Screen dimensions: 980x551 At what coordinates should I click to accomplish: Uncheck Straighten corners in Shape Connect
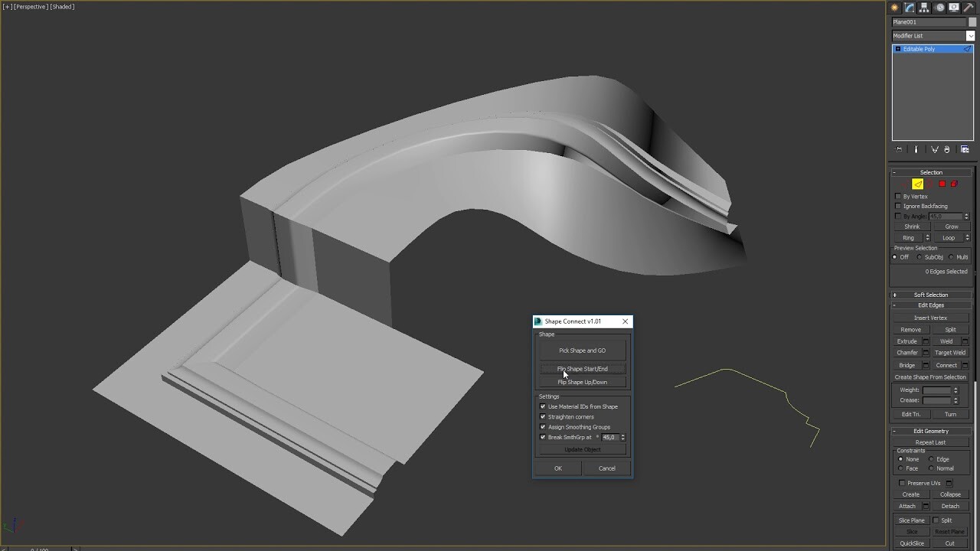[543, 416]
